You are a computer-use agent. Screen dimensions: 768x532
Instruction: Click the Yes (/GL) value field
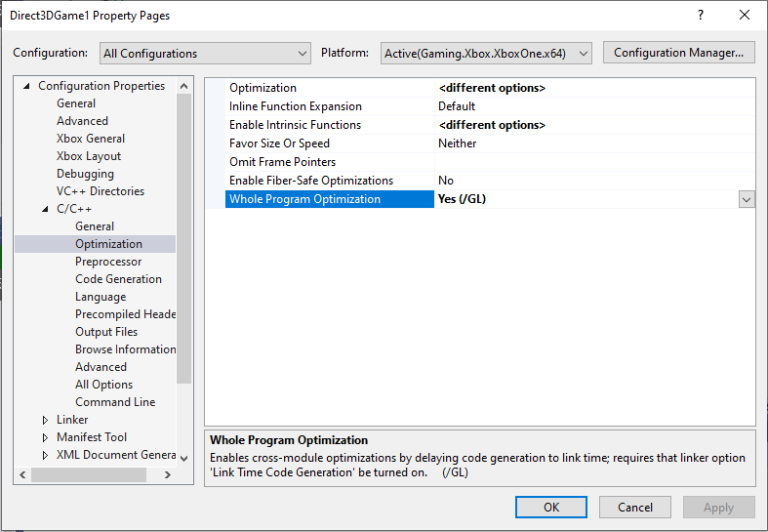pos(586,199)
